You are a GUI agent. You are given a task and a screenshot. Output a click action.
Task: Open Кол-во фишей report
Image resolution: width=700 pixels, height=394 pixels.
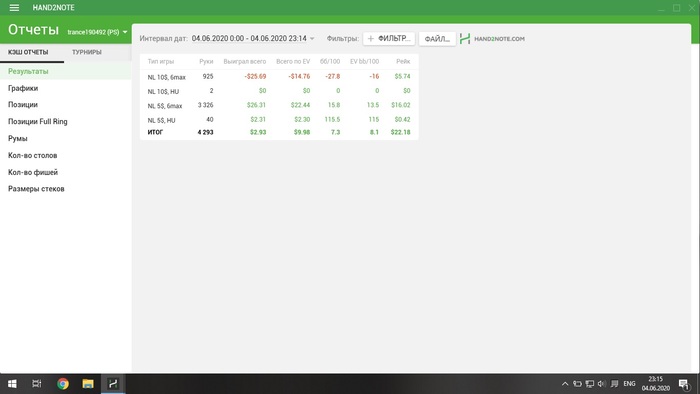point(65,172)
